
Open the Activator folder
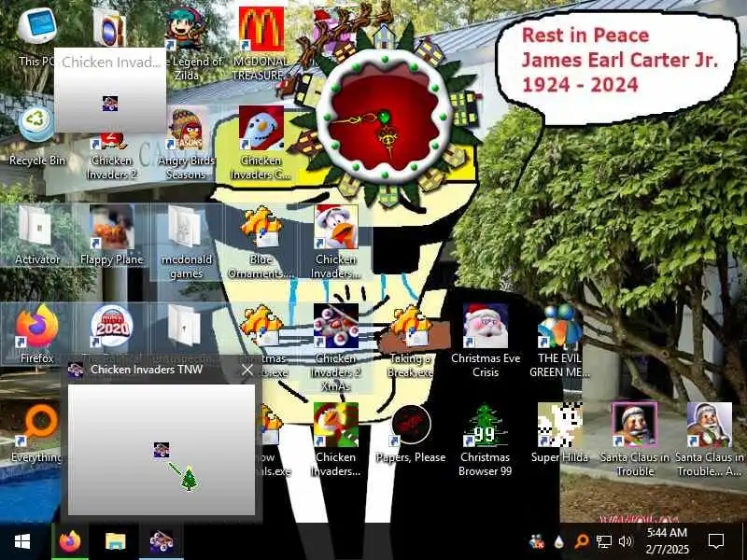(x=36, y=235)
